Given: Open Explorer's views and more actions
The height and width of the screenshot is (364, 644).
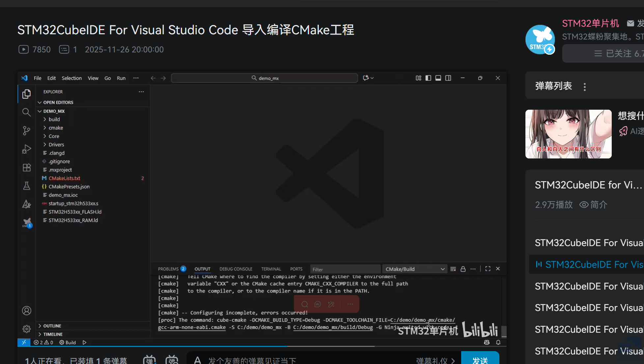Looking at the screenshot, I should pos(141,92).
